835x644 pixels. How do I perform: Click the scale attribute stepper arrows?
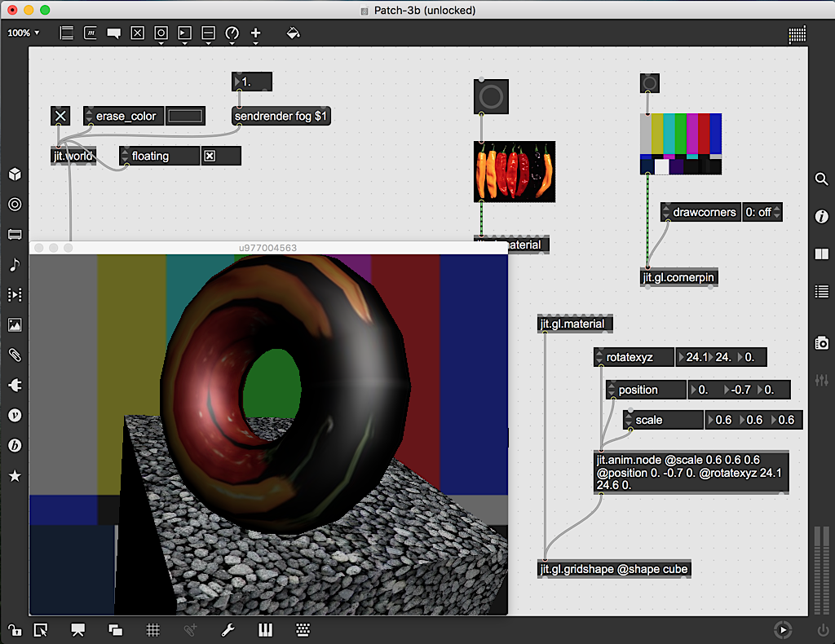629,420
